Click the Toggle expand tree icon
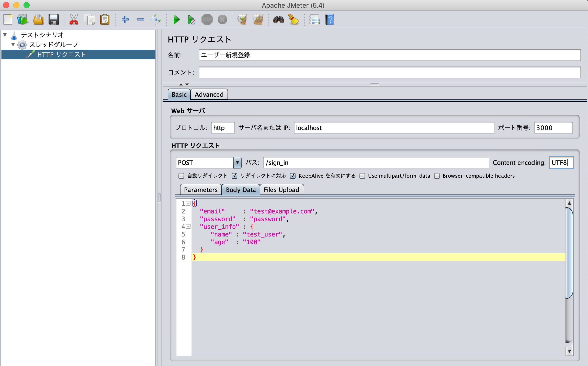 tap(156, 19)
